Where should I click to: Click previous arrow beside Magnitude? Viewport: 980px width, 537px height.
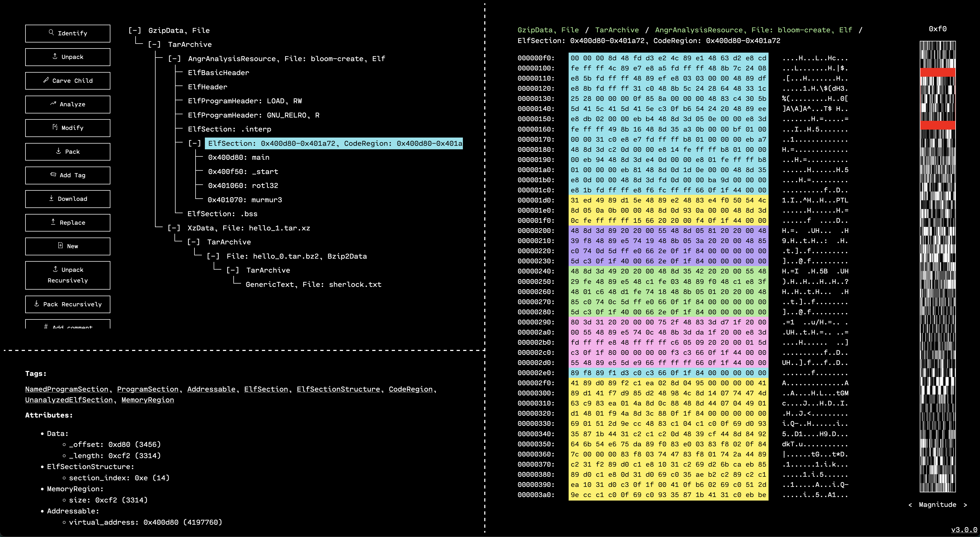pyautogui.click(x=910, y=505)
